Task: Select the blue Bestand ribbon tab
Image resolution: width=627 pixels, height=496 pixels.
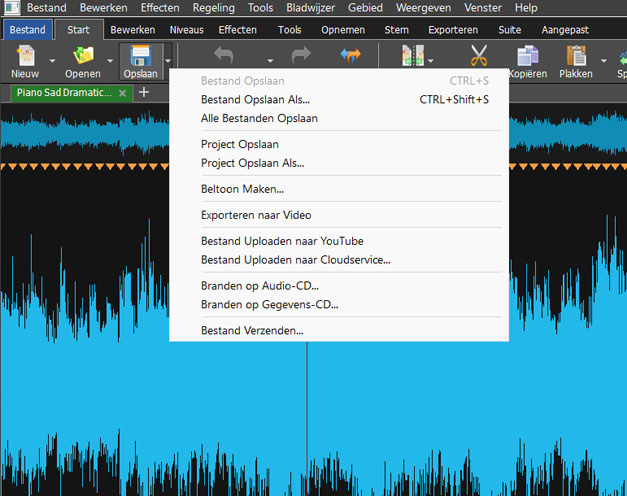Action: tap(28, 30)
